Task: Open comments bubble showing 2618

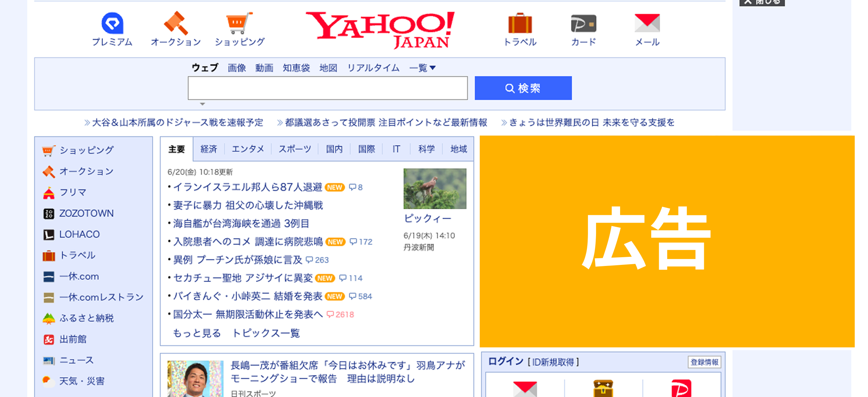Action: pos(340,315)
